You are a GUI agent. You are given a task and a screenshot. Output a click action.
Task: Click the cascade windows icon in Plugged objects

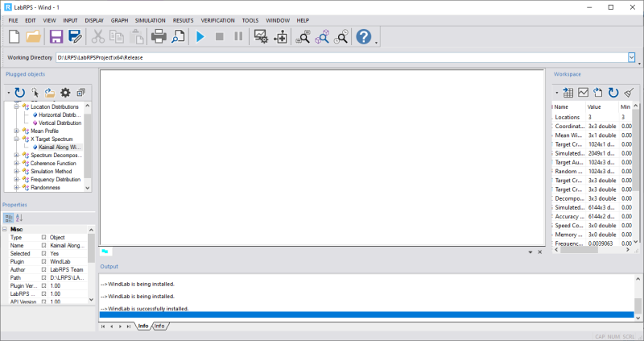(81, 93)
